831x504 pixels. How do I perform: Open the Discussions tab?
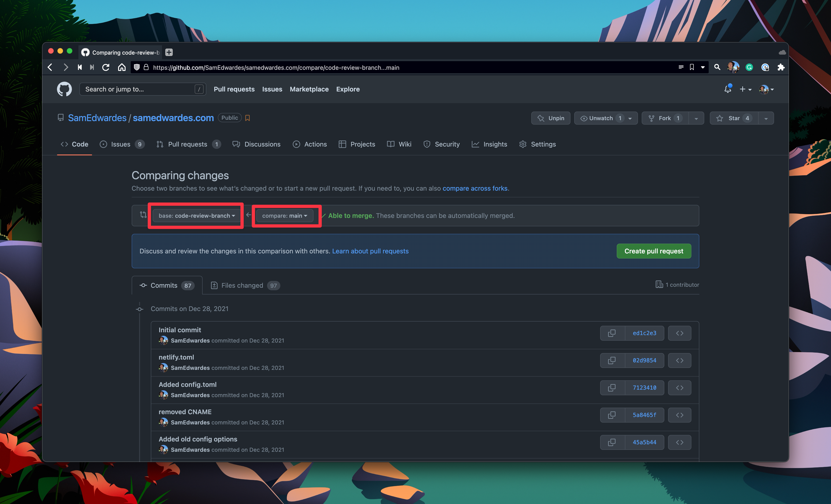[257, 144]
